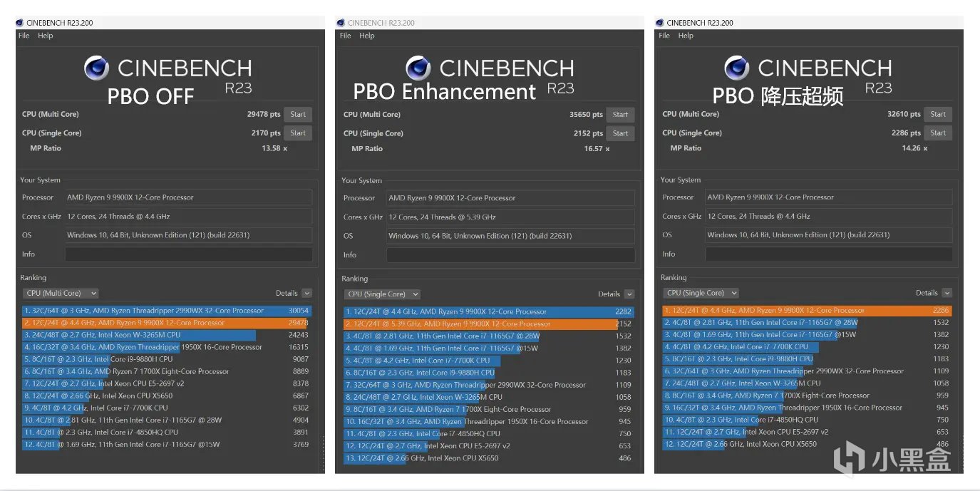Click Cinebench title bar icon in PBO OFF window

[21, 23]
